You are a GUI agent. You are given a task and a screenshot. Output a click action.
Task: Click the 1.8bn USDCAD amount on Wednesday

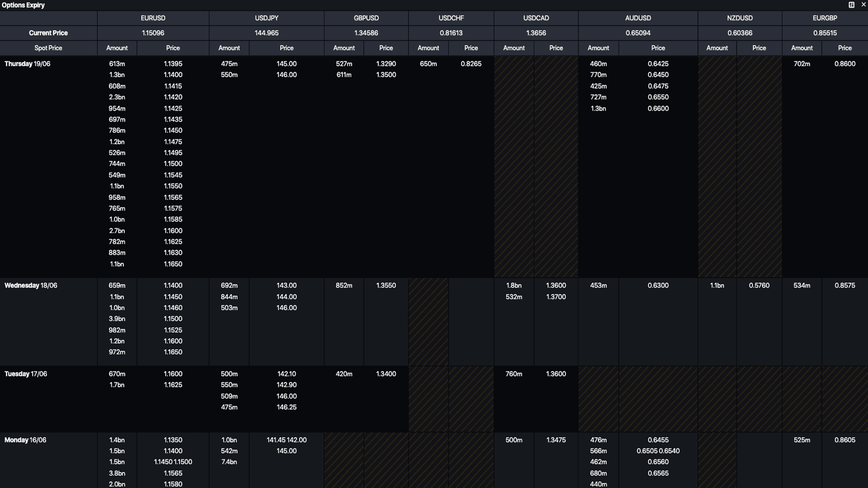coord(514,285)
